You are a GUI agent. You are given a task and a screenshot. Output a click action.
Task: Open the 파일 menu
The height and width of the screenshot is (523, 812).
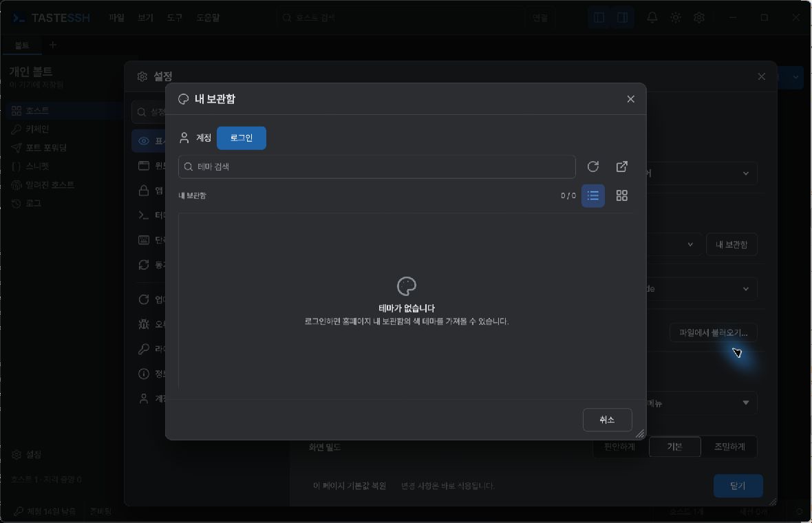click(116, 18)
